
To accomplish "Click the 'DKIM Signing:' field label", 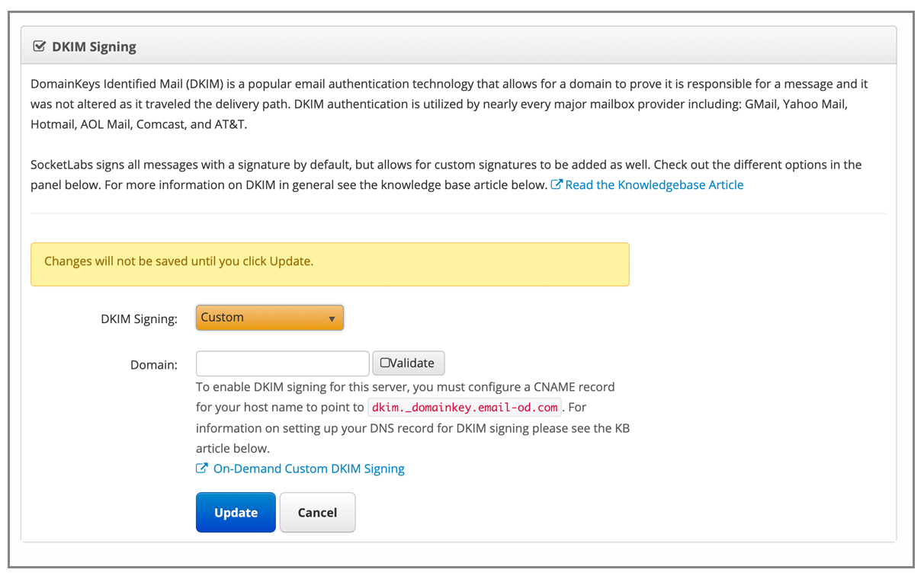I will pos(139,319).
